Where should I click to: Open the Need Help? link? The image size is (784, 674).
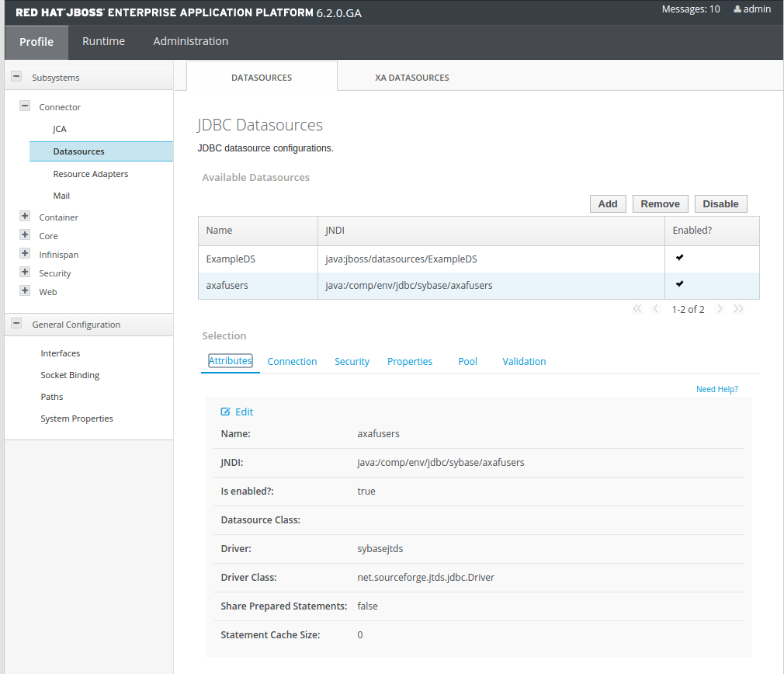click(717, 389)
